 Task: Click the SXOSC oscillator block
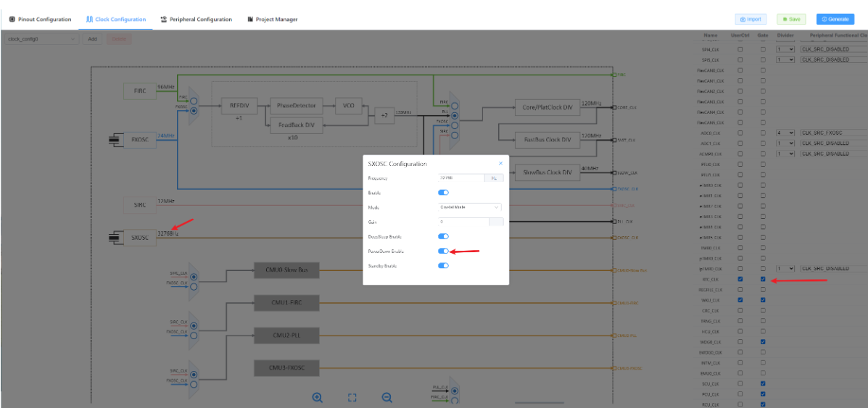coord(139,238)
